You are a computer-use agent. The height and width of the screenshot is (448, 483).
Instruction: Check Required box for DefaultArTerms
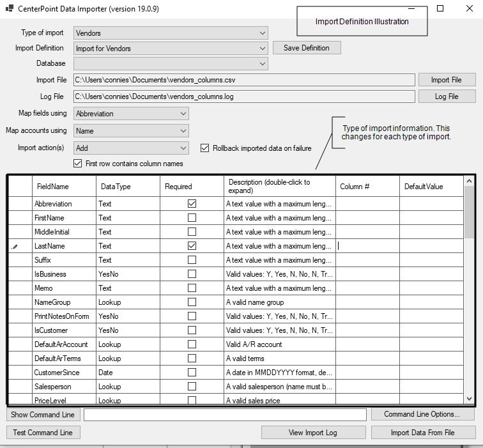[192, 359]
